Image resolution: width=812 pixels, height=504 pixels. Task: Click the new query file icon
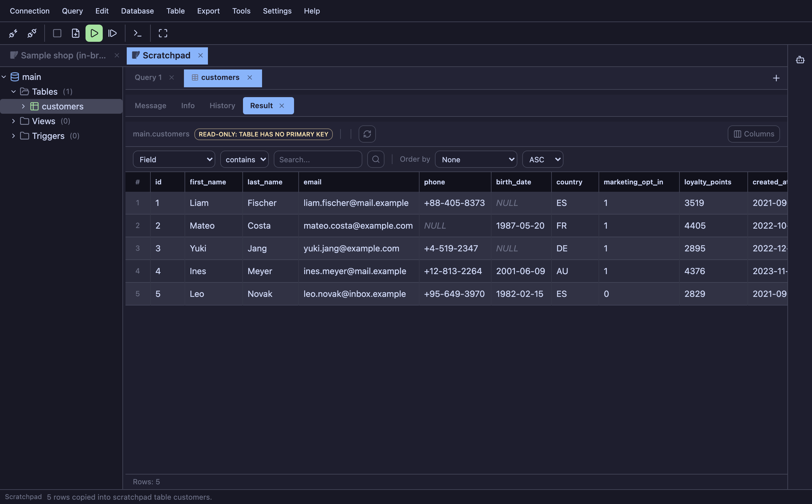point(76,33)
